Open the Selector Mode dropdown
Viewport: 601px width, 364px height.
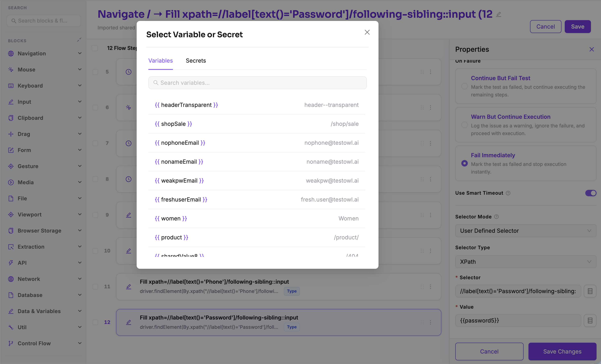[526, 231]
